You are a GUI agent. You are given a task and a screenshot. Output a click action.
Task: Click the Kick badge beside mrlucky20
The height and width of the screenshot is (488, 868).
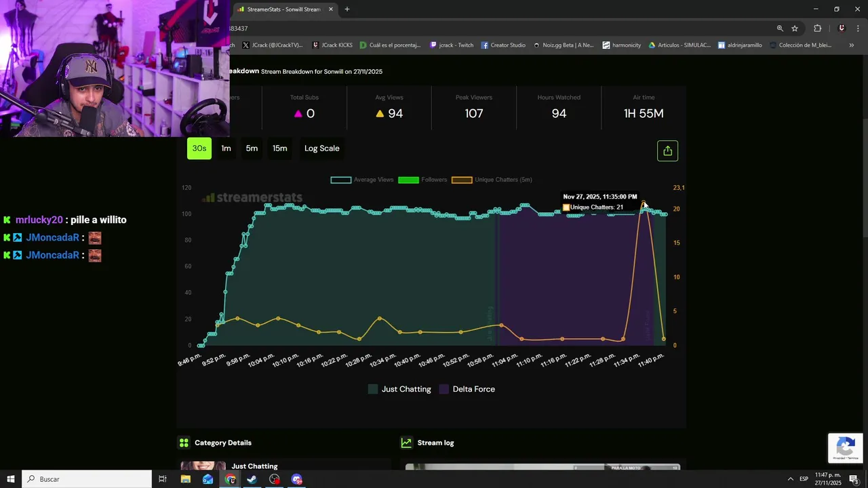click(7, 220)
